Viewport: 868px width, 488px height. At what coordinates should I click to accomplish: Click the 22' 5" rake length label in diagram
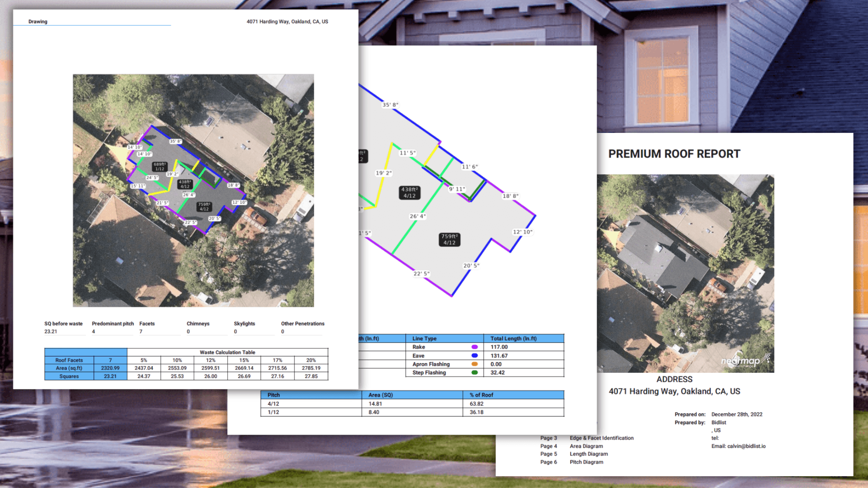421,274
